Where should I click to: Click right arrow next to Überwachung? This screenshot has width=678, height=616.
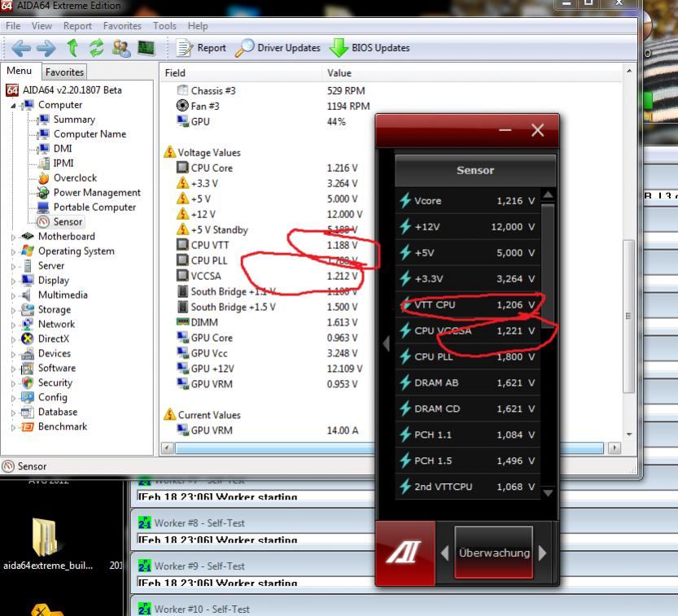pyautogui.click(x=542, y=553)
